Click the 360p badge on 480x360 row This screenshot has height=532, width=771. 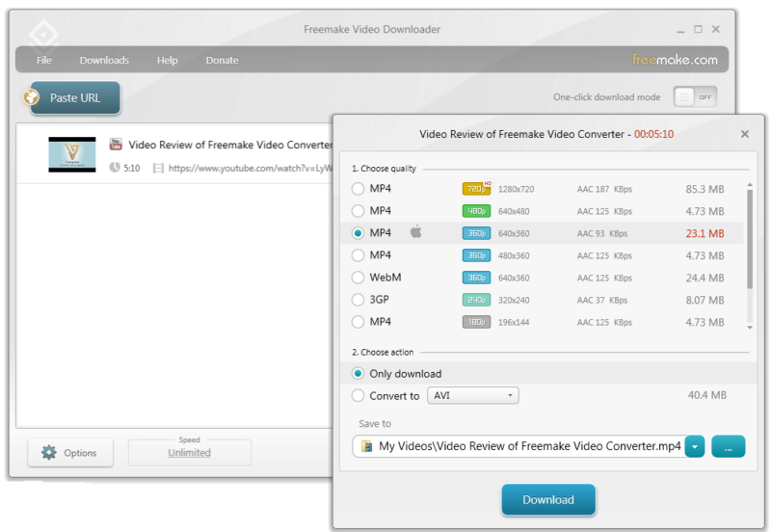click(x=476, y=255)
